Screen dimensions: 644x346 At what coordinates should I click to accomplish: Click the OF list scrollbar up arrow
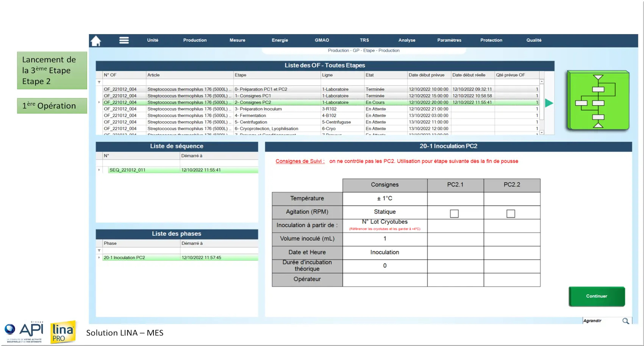[x=542, y=82]
